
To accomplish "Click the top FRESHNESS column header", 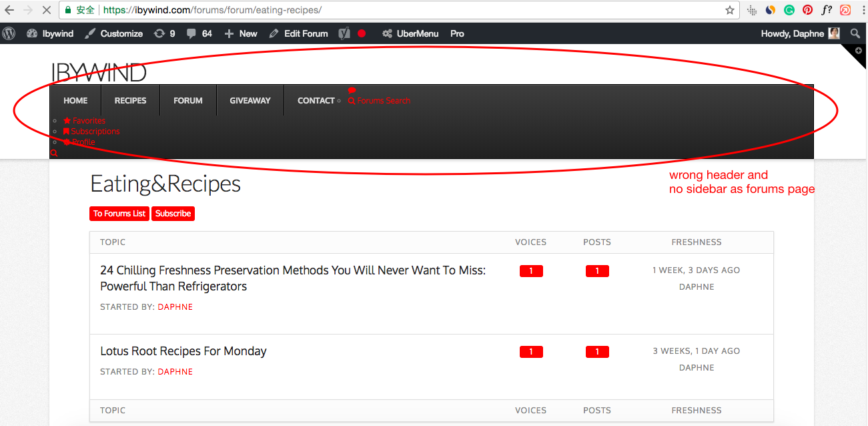I will coord(697,242).
